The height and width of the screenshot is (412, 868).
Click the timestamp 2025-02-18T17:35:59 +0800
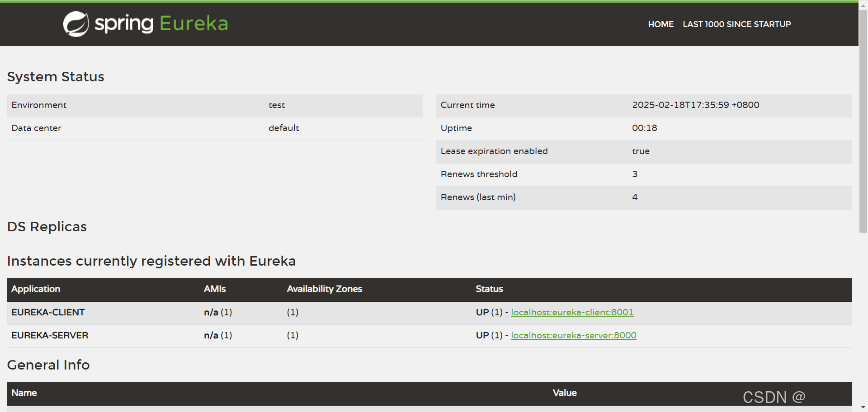695,105
